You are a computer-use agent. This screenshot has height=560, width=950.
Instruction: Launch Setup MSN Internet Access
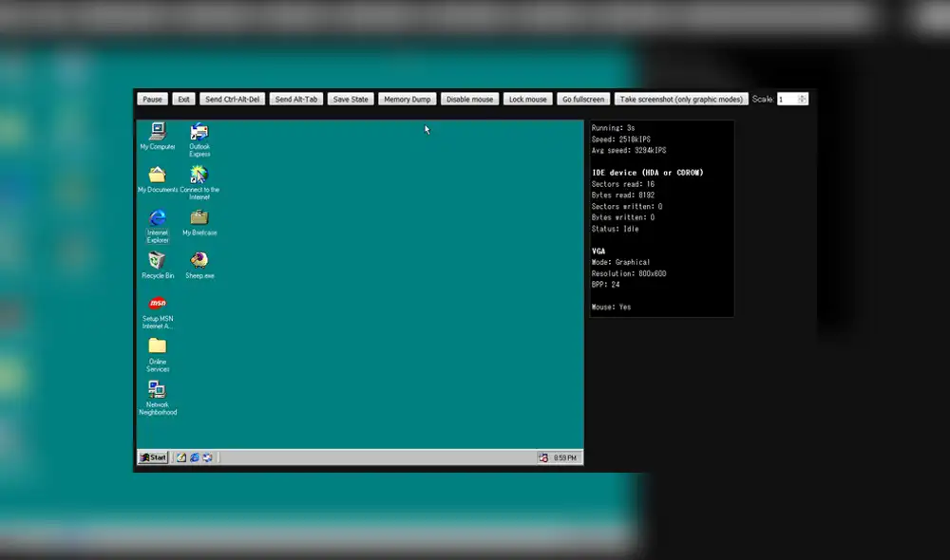point(157,302)
